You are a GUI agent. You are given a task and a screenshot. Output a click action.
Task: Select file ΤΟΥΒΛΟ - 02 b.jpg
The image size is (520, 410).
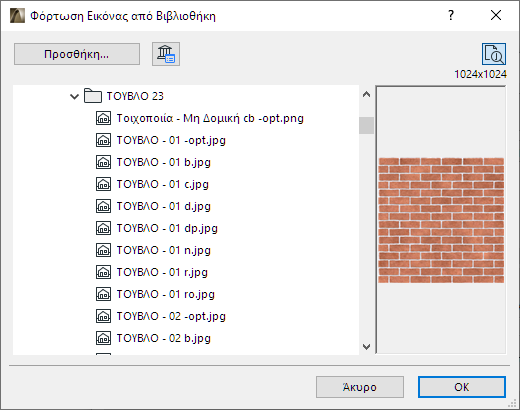164,338
